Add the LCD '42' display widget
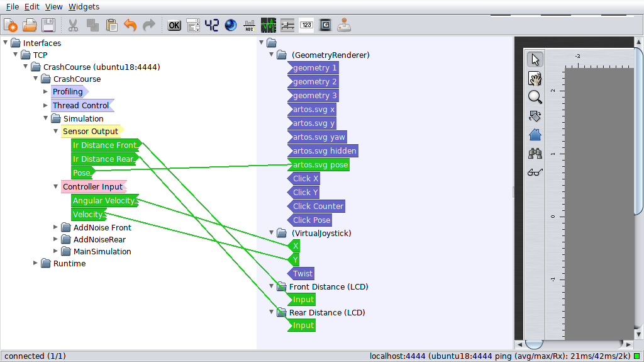Screen dimensions: 644x362 (x=212, y=26)
